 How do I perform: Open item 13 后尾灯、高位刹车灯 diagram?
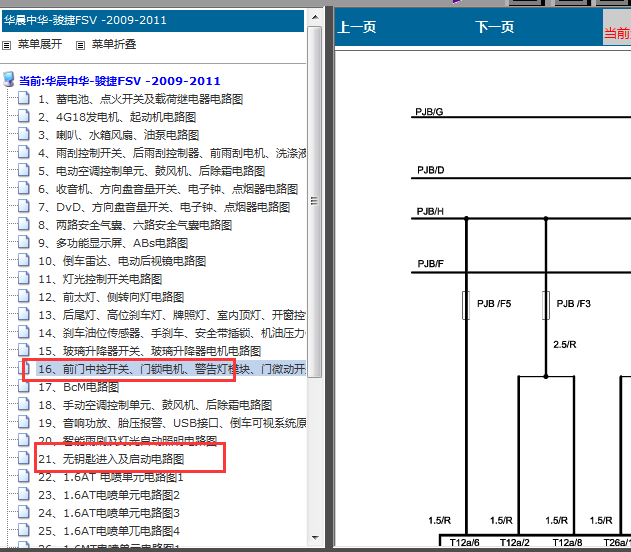point(172,315)
